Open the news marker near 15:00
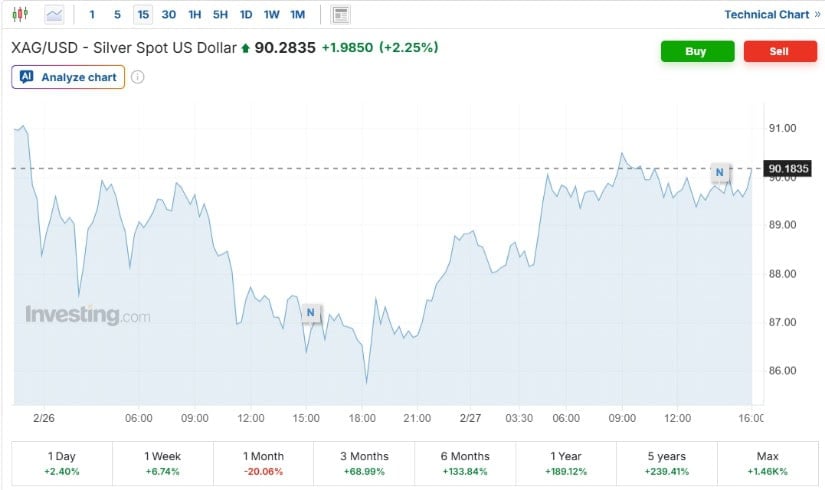Image resolution: width=825 pixels, height=490 pixels. coord(310,313)
